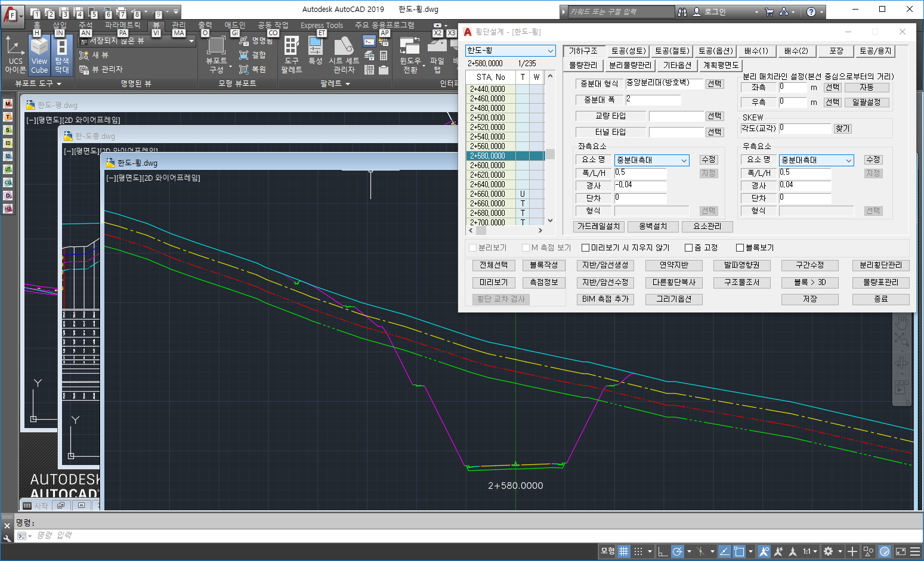
Task: Expand the 우측요소 요소 명 combo box
Action: click(x=848, y=160)
